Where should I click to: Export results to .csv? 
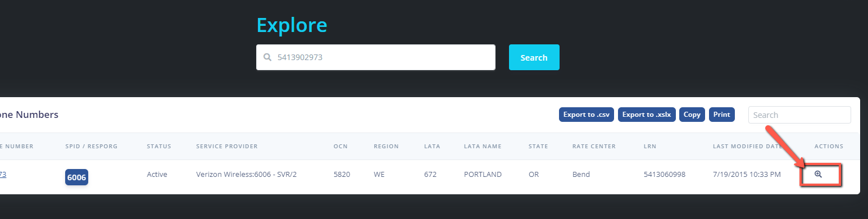coord(587,115)
